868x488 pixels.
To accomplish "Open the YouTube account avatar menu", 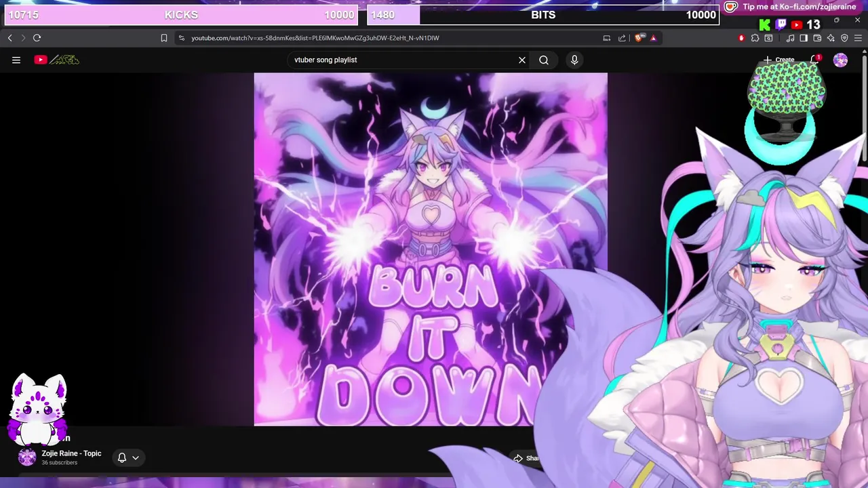I will click(840, 60).
